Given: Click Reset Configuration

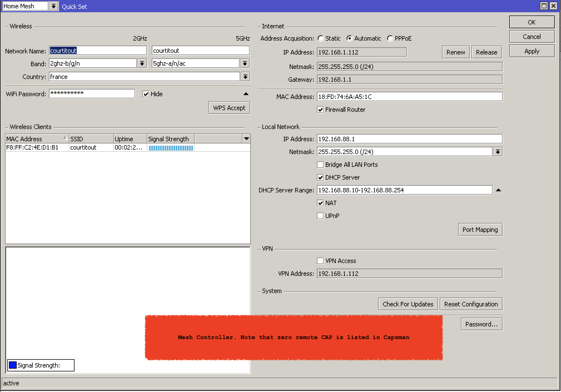Looking at the screenshot, I should 471,304.
